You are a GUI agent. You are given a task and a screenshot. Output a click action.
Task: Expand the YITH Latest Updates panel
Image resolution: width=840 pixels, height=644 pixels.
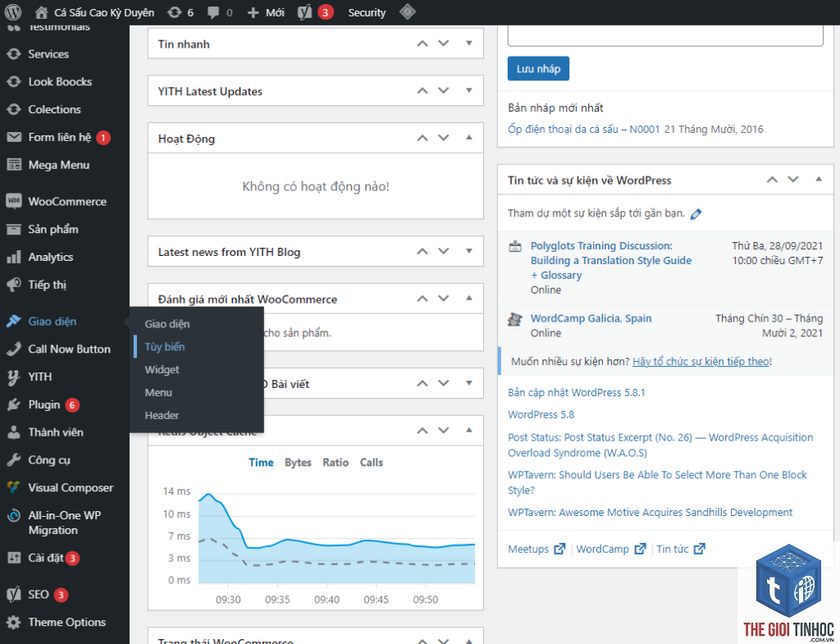[x=469, y=90]
